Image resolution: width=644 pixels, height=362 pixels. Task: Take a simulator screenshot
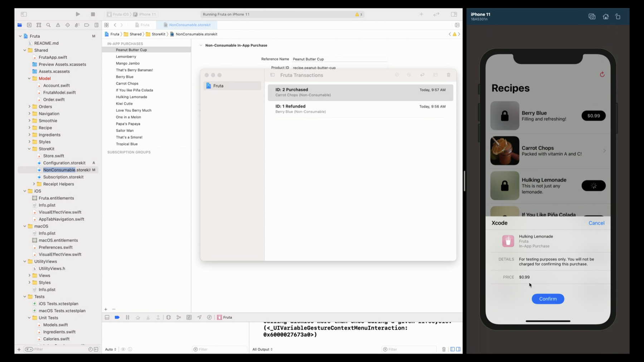592,16
